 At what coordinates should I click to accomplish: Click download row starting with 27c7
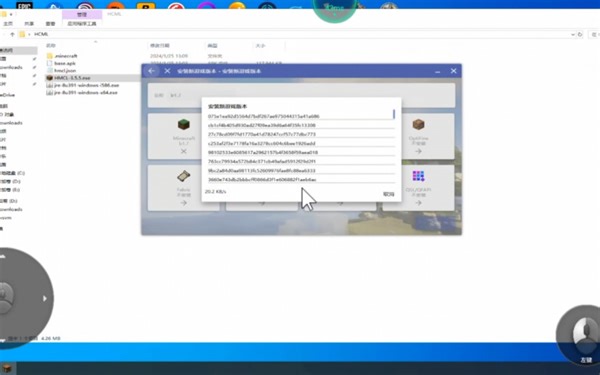(x=301, y=134)
